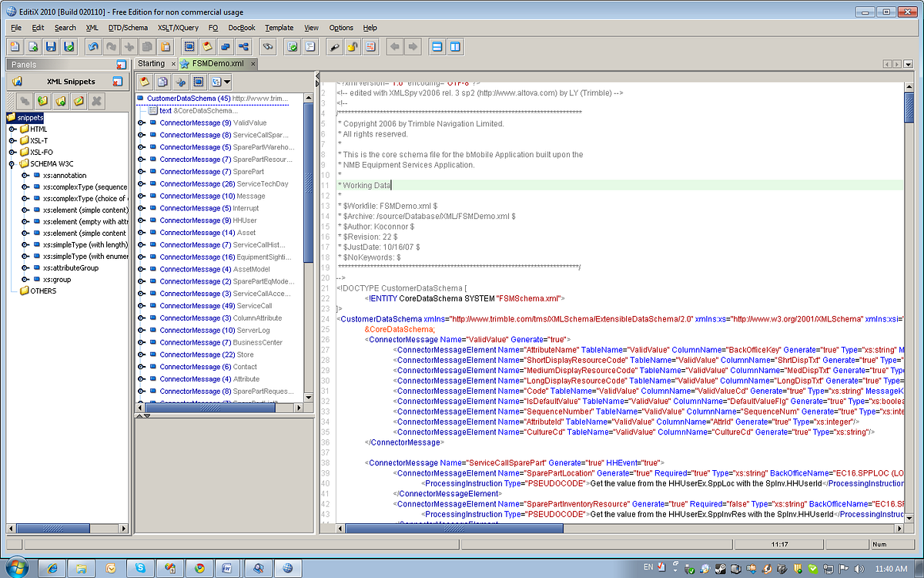Click the add snippet folder icon

click(x=61, y=101)
